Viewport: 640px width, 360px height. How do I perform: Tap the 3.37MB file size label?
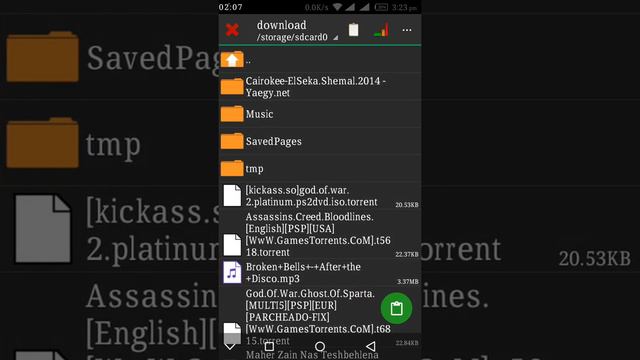click(408, 282)
